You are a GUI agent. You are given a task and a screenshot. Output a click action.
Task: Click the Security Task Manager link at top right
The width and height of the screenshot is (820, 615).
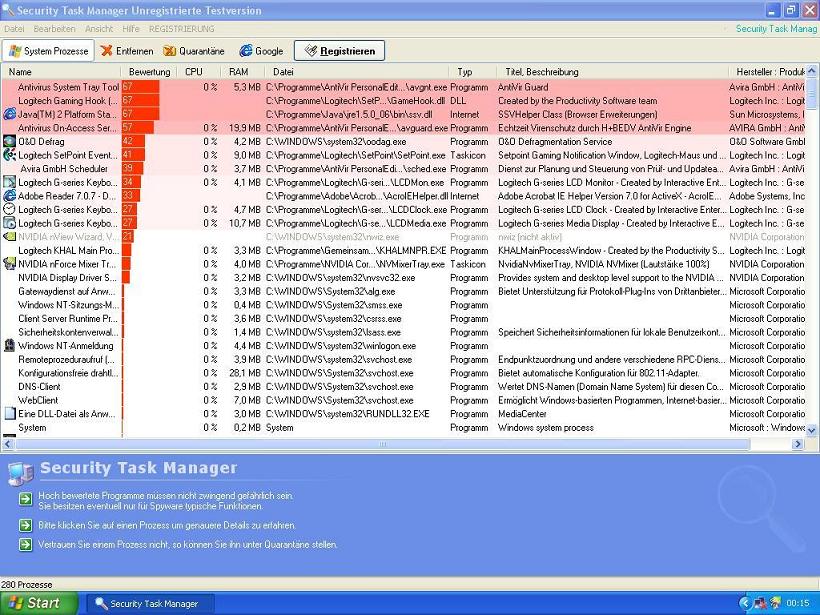pos(777,29)
